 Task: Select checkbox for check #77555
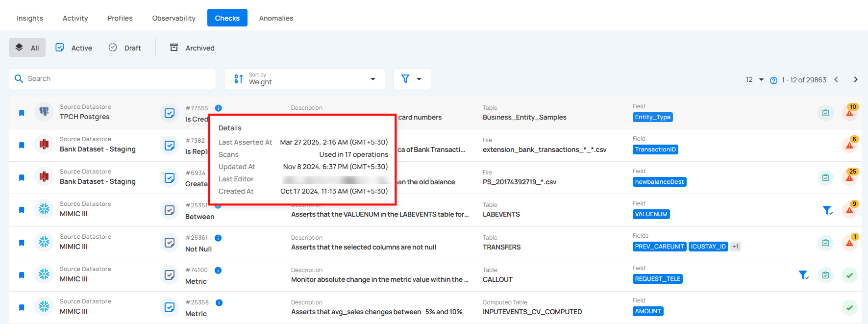click(170, 113)
